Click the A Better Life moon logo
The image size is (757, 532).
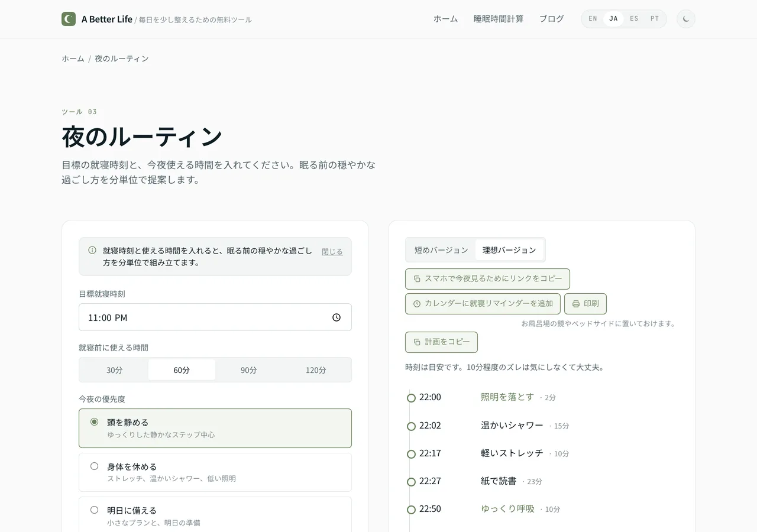pyautogui.click(x=69, y=19)
